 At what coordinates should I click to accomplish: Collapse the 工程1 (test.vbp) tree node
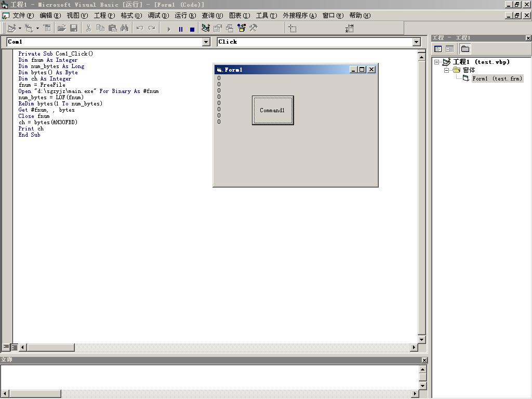tap(437, 62)
